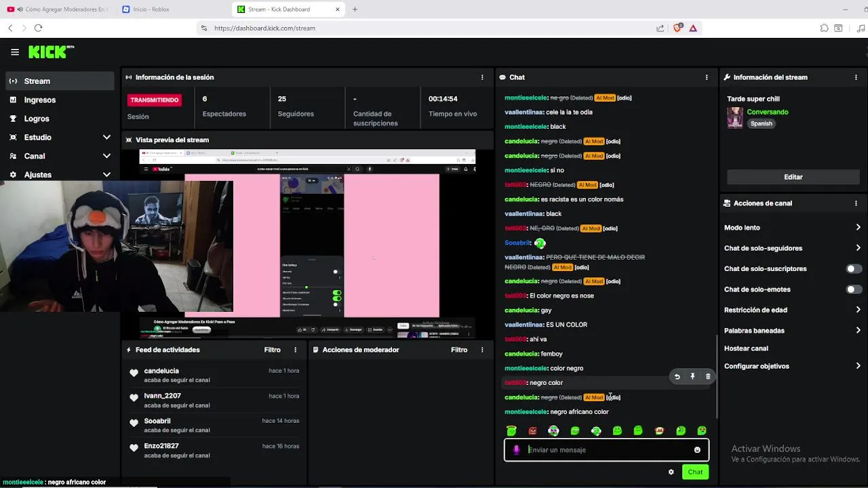868x488 pixels.
Task: Open the browser playlist music-note icon
Action: click(x=861, y=28)
